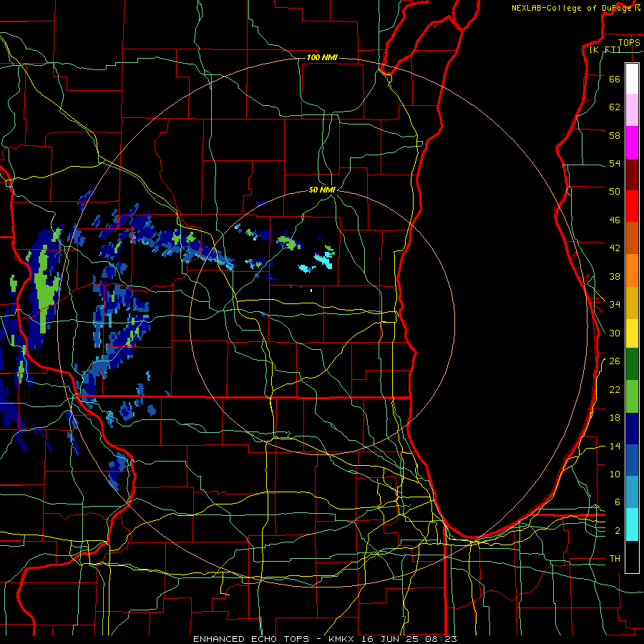Click legend value "14"
Screen dimensions: 644x644
pyautogui.click(x=615, y=447)
